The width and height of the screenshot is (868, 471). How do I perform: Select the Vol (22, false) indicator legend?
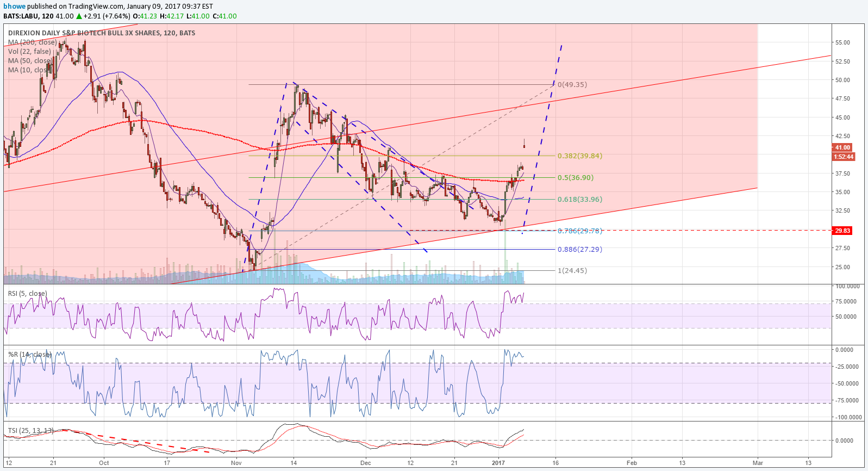pos(29,52)
